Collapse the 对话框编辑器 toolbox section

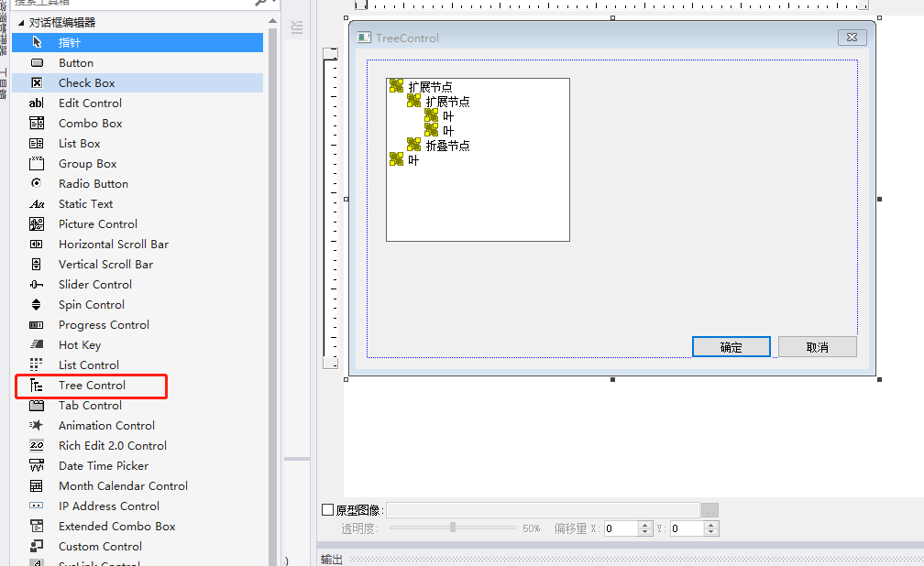[x=21, y=23]
